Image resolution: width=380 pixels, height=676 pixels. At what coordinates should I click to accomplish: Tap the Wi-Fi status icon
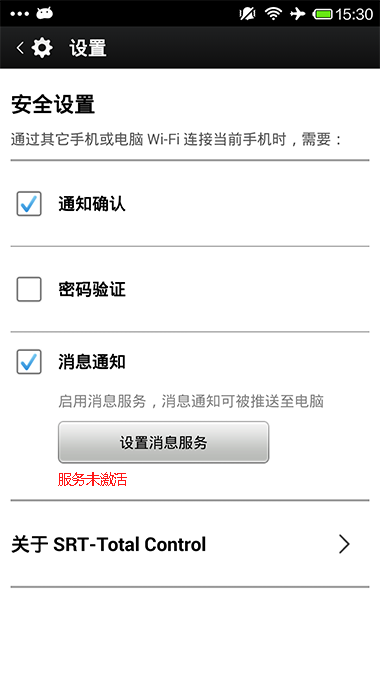[x=273, y=14]
